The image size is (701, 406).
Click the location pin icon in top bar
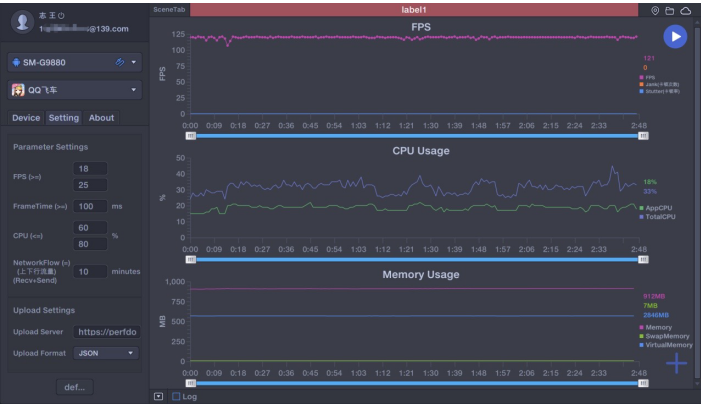(655, 9)
